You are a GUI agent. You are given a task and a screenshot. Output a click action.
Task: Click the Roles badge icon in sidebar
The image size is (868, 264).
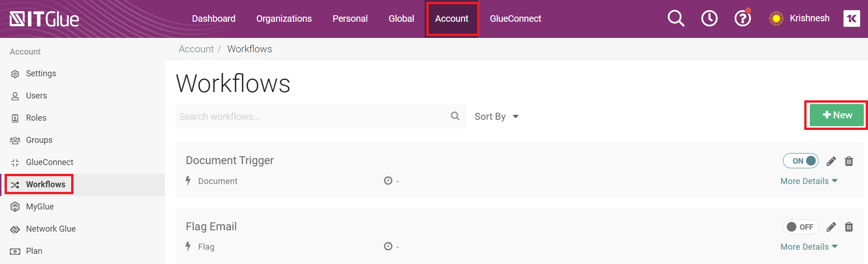pos(15,118)
